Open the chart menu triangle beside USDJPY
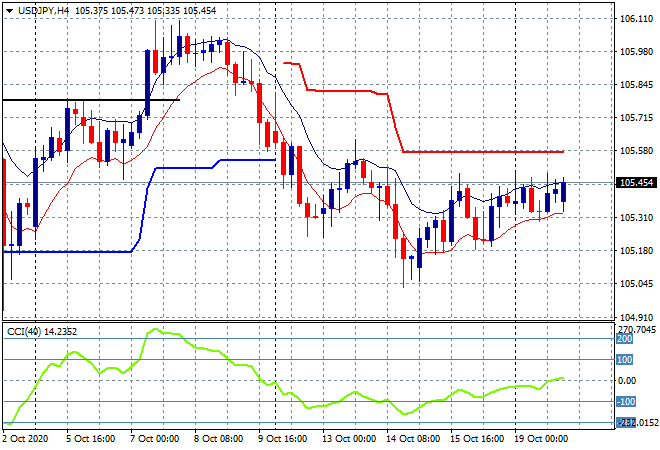Screen dimensions: 660x450 [x=9, y=11]
